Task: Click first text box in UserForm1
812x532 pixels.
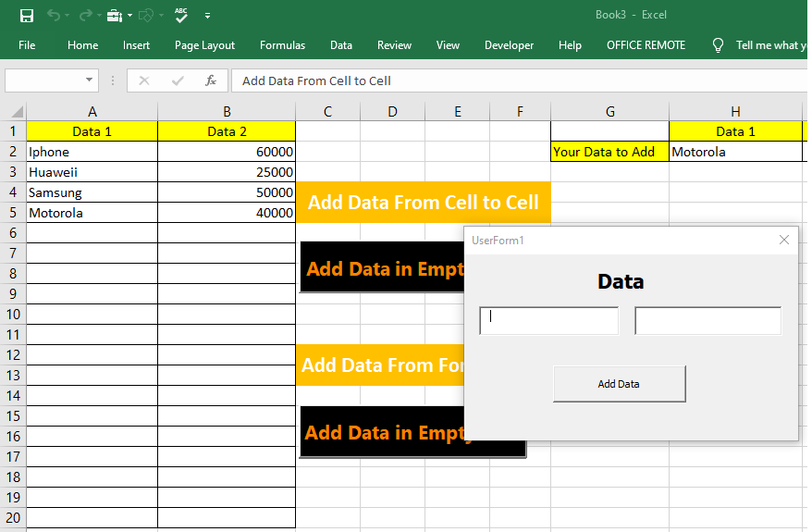Action: 549,321
